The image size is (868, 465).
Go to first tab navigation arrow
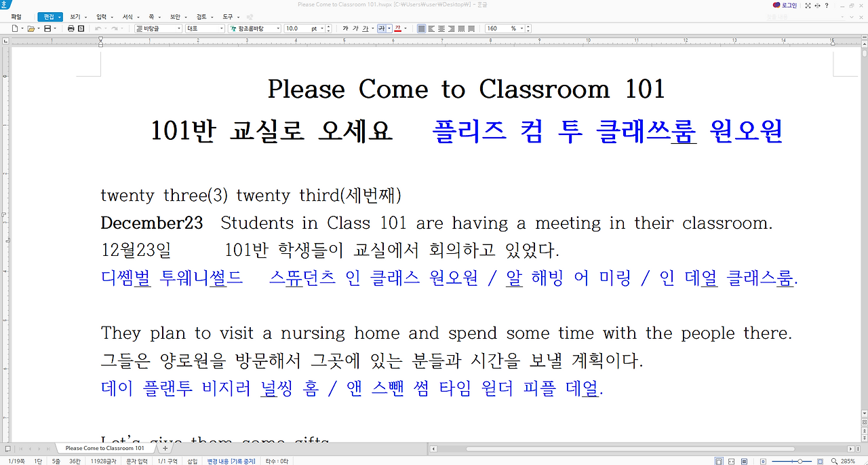(x=20, y=449)
